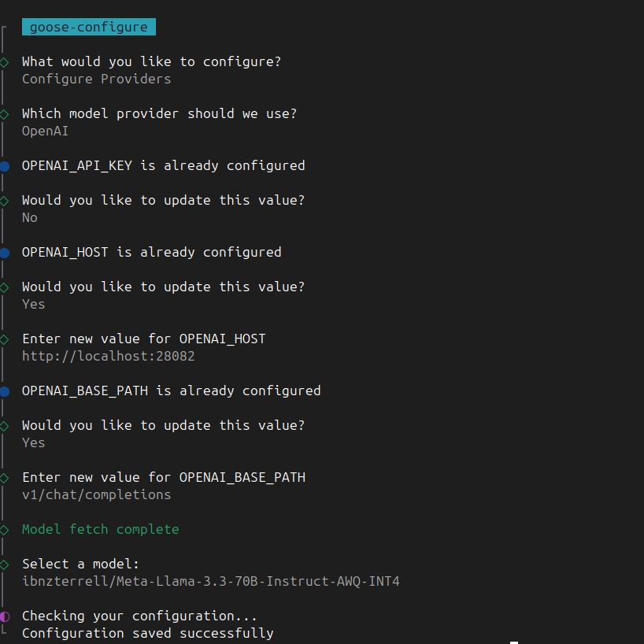
Task: Click the green "Model fetch complete" message
Action: (x=100, y=529)
